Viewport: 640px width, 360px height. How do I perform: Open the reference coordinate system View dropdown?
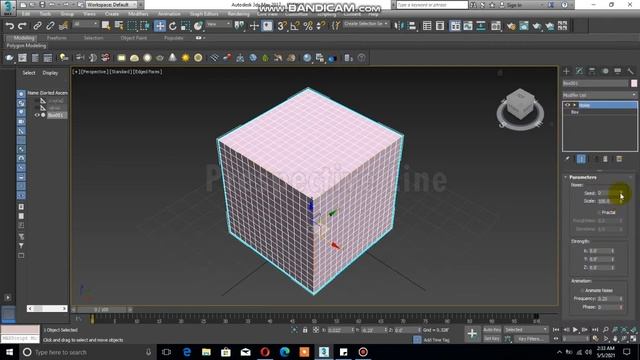219,25
